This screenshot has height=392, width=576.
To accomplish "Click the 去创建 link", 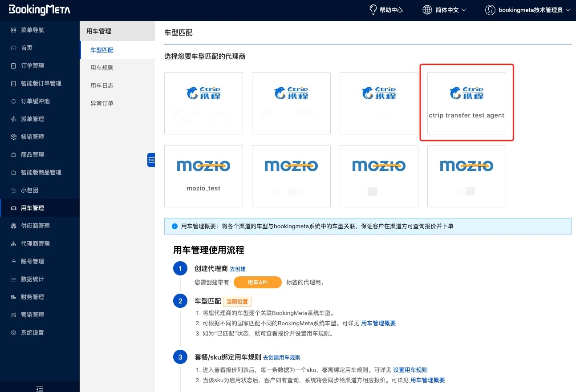I will [x=238, y=269].
